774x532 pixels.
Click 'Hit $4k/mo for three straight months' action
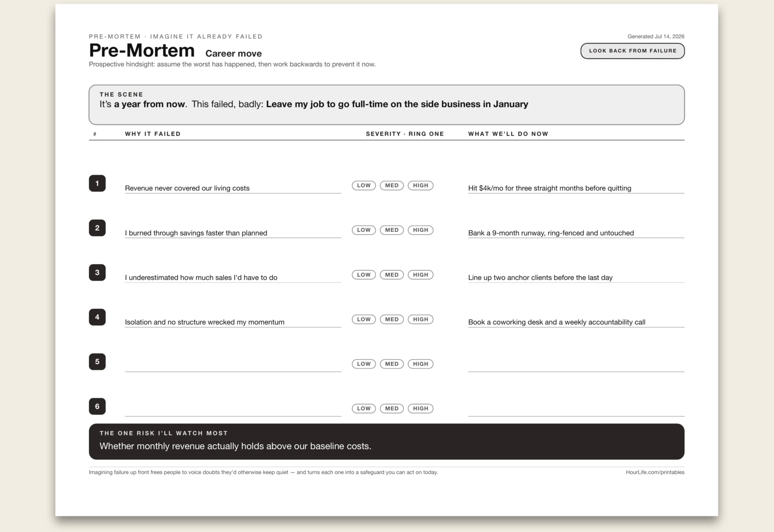coord(550,188)
